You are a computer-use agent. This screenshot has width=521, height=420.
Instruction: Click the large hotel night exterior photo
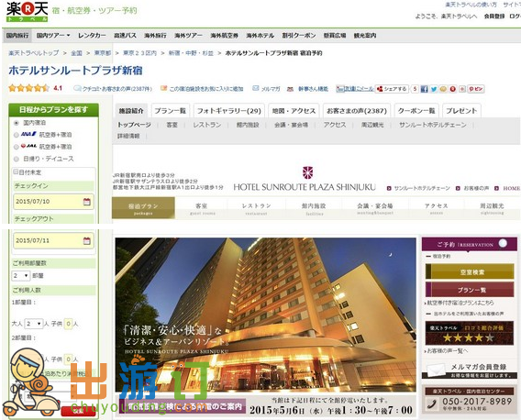(265, 315)
